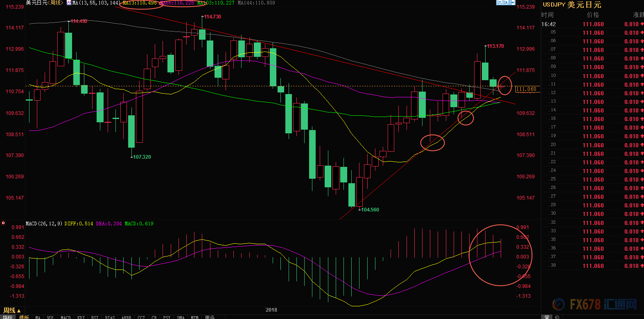Image resolution: width=644 pixels, height=319 pixels.
Task: Switch to the 指标 tab
Action: pyautogui.click(x=7, y=317)
